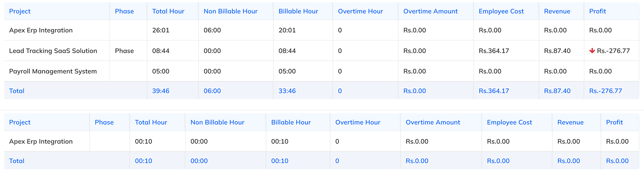Click 05:00 total hour for Payroll Management System

pos(161,71)
